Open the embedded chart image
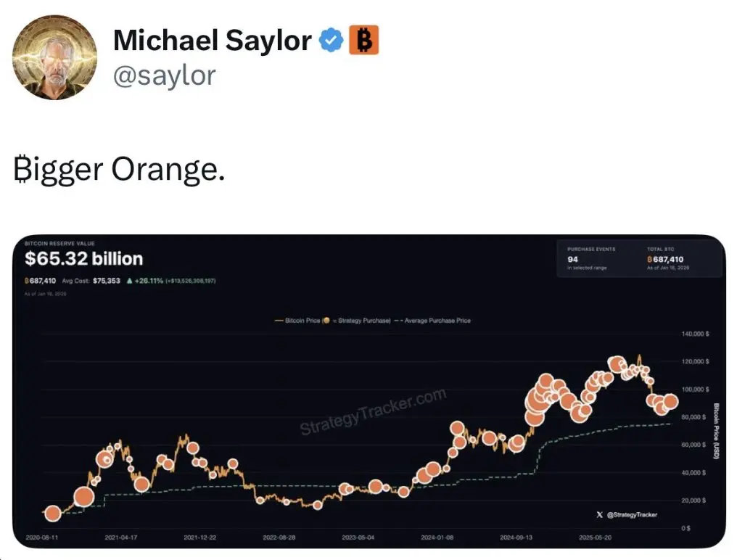Viewport: 737px width, 560px height. 369,391
